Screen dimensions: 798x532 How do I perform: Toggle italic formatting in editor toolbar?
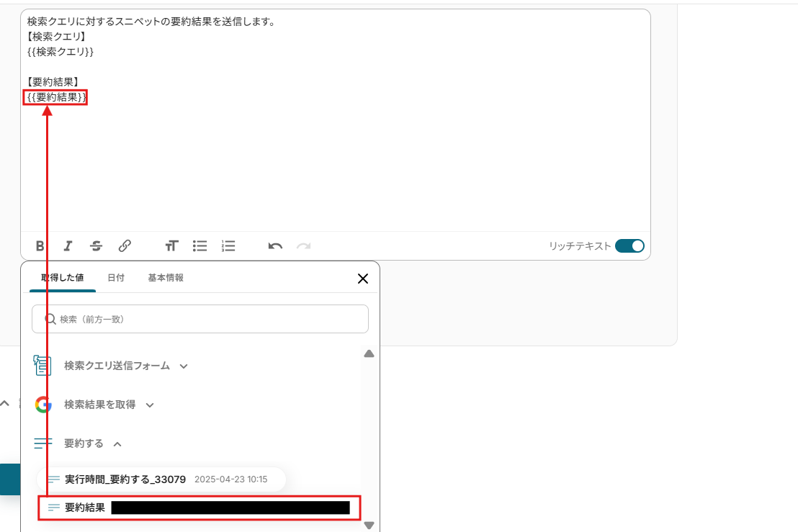68,246
